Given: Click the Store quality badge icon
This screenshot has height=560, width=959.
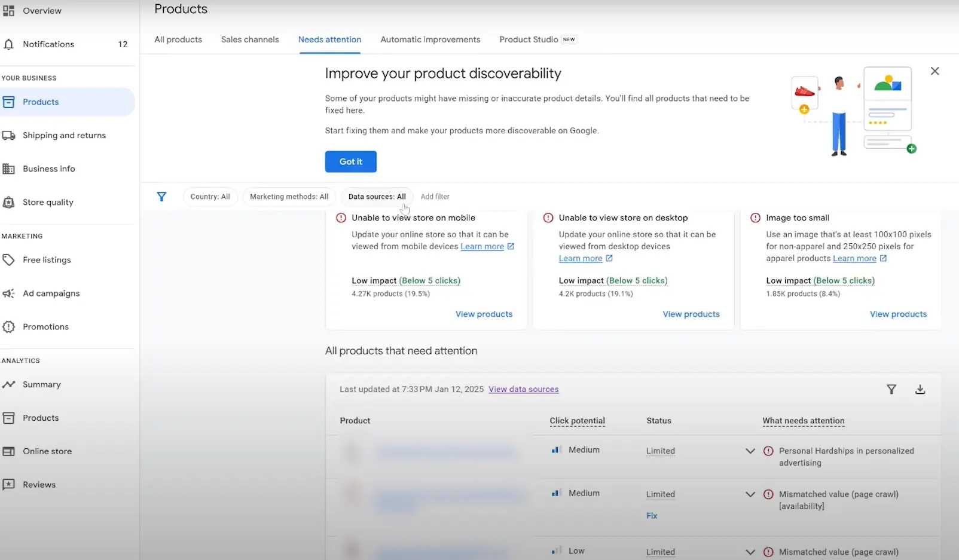Looking at the screenshot, I should click(8, 203).
